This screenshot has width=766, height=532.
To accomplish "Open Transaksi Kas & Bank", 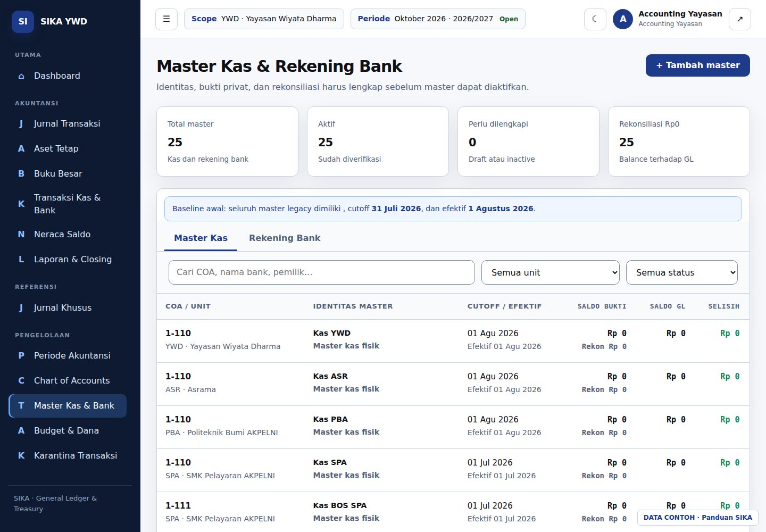I will 68,204.
